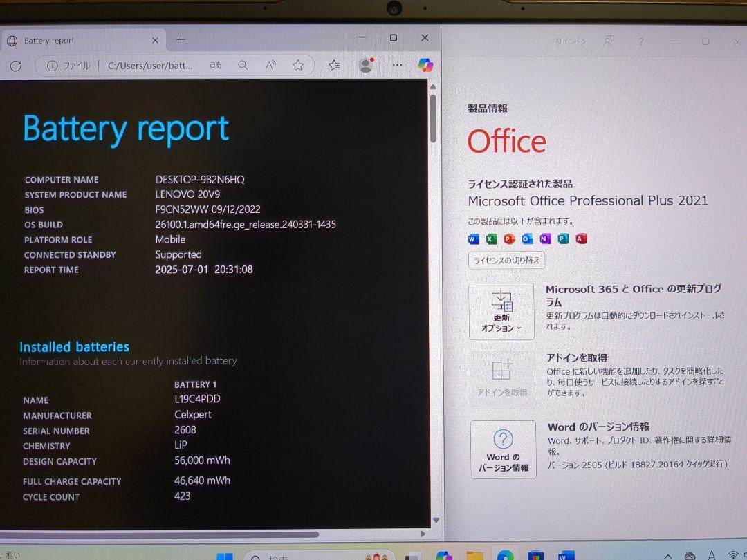Click Microsoft Office Professional Plus 2021 text
This screenshot has height=560, width=747.
click(x=588, y=200)
